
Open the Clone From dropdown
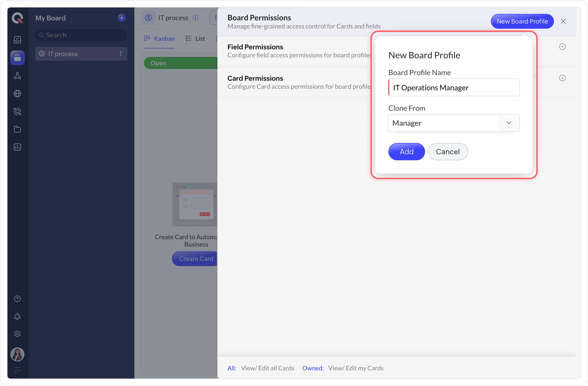[x=454, y=123]
